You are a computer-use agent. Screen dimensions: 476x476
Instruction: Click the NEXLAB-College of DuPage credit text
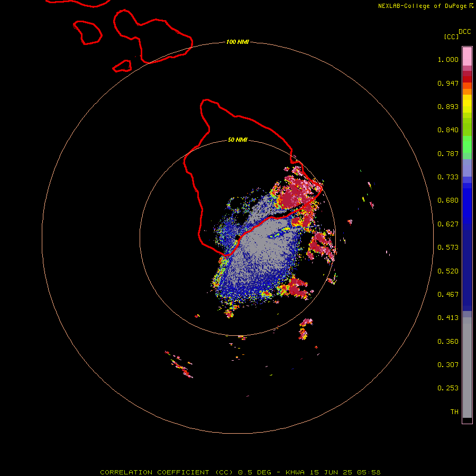(x=425, y=6)
